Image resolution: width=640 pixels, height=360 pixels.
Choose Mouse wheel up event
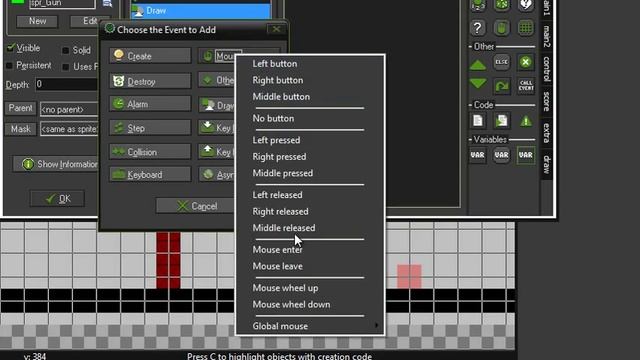click(x=285, y=288)
